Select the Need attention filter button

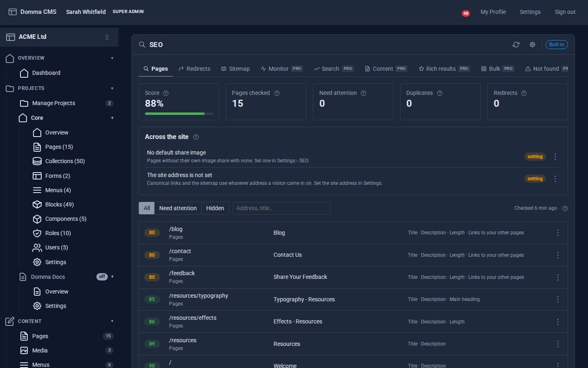(178, 208)
